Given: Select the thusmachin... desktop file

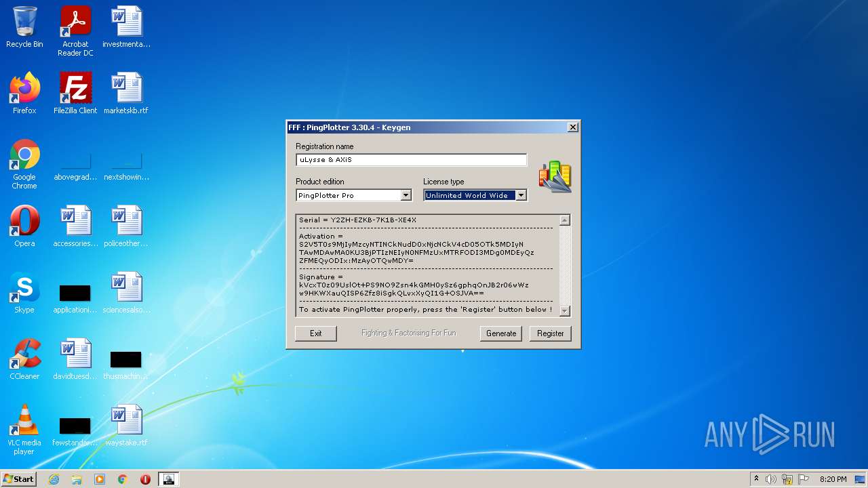Looking at the screenshot, I should (126, 365).
